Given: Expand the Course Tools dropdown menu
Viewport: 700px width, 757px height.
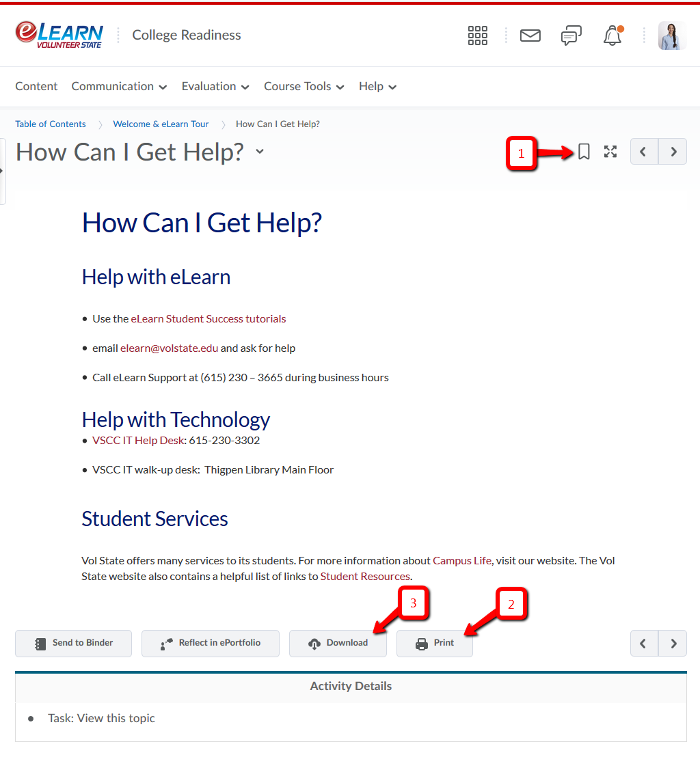Looking at the screenshot, I should pyautogui.click(x=304, y=87).
